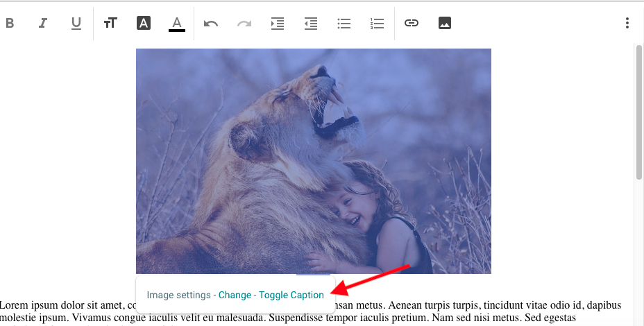Click the Toggle Caption link
Image resolution: width=644 pixels, height=326 pixels.
point(291,295)
